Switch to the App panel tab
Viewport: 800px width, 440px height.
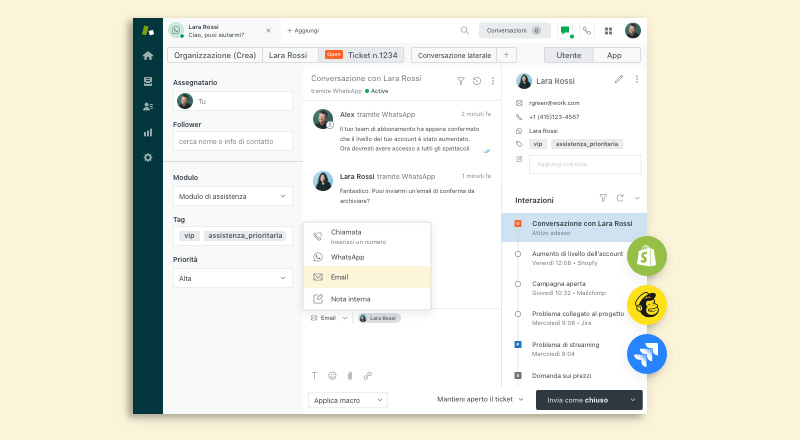pyautogui.click(x=617, y=55)
